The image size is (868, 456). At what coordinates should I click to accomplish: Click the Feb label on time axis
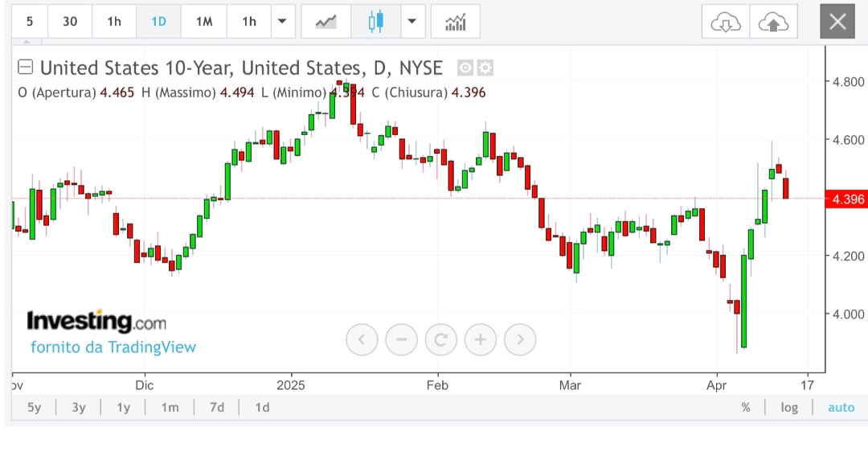click(437, 385)
